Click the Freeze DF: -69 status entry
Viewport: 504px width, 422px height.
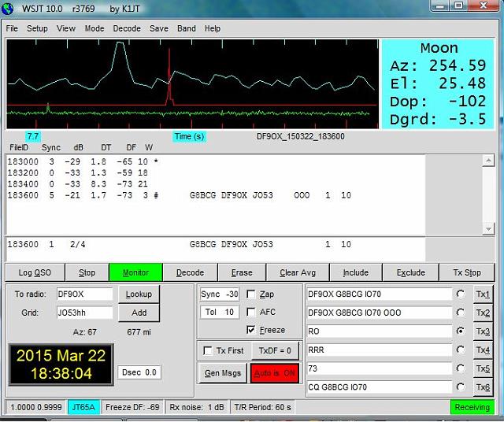click(132, 407)
